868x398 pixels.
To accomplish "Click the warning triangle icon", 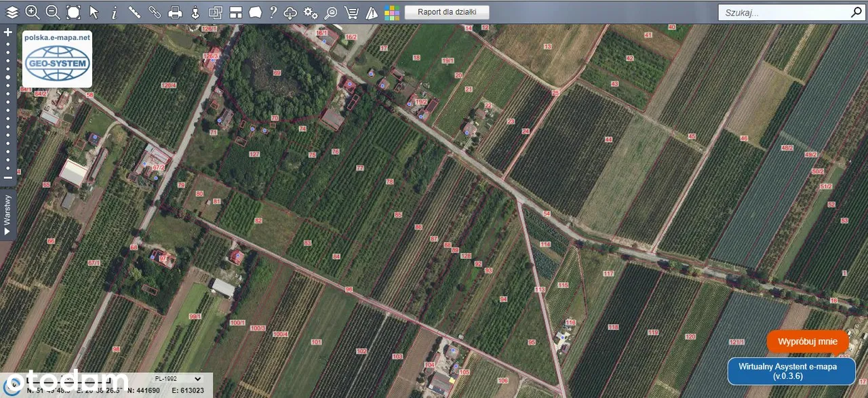I will pyautogui.click(x=372, y=12).
